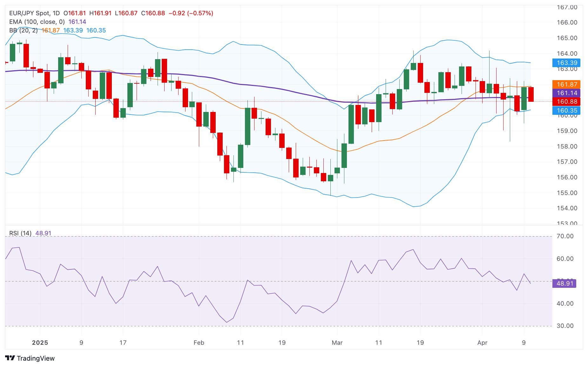Click the change −0.92 (−0.57%) text

[191, 13]
